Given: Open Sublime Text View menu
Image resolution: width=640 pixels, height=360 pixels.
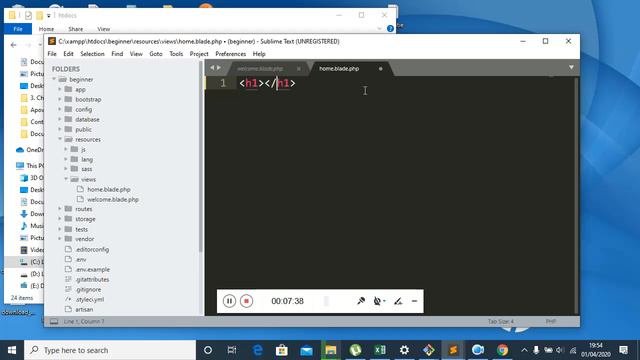Looking at the screenshot, I should click(136, 54).
